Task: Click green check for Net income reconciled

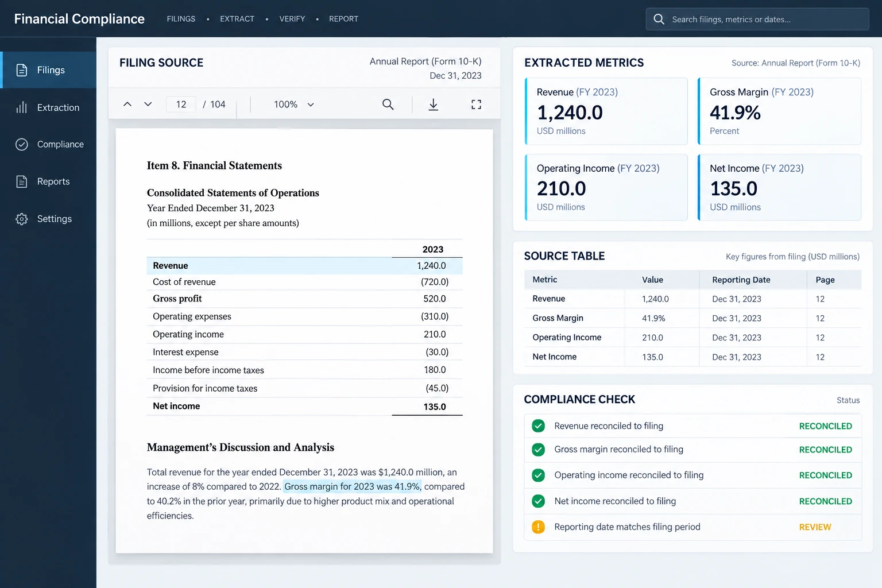Action: tap(538, 501)
